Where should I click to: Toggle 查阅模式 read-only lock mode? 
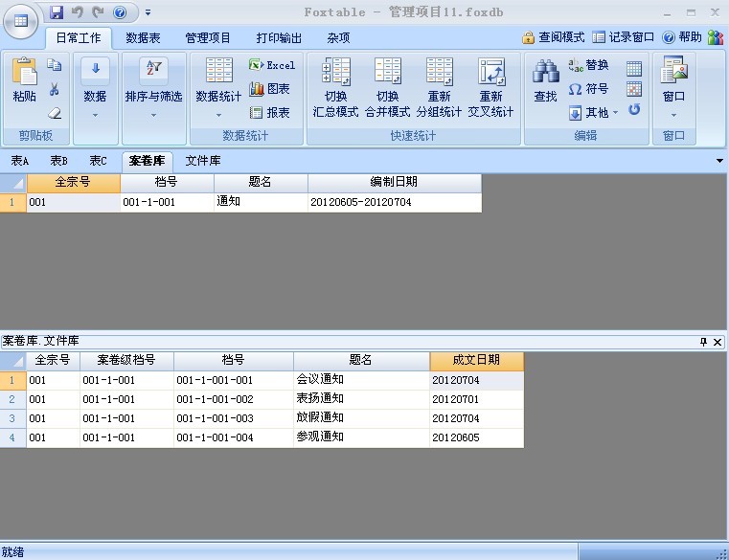pos(554,37)
